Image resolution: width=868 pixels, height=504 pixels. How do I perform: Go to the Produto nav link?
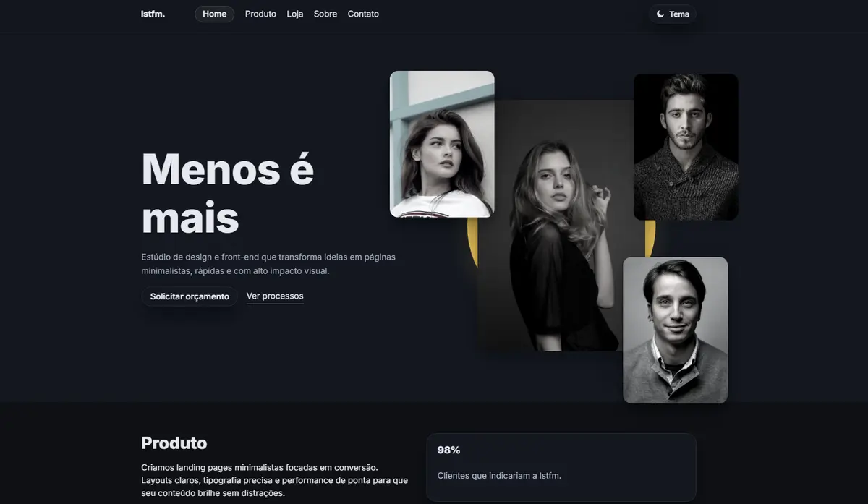260,14
